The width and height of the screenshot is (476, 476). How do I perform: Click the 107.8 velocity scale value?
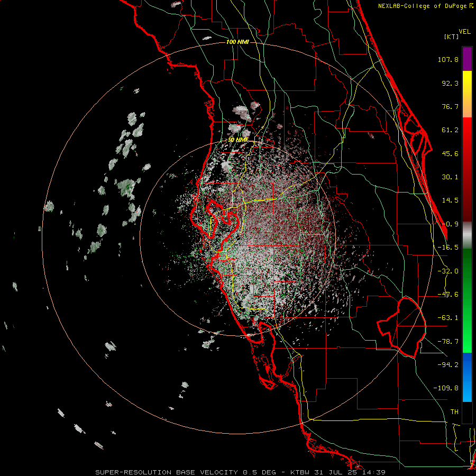(448, 59)
